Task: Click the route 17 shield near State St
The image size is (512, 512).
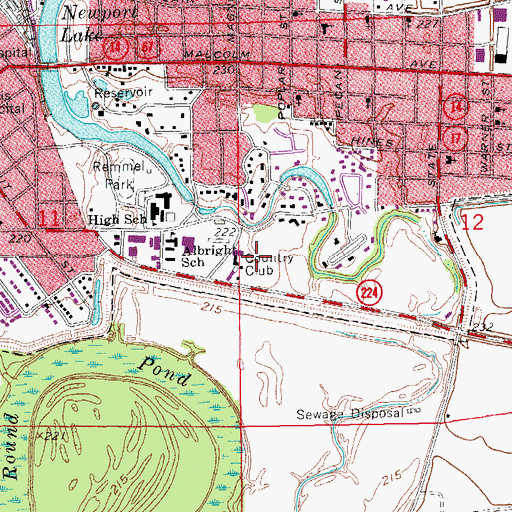Action: [x=456, y=138]
